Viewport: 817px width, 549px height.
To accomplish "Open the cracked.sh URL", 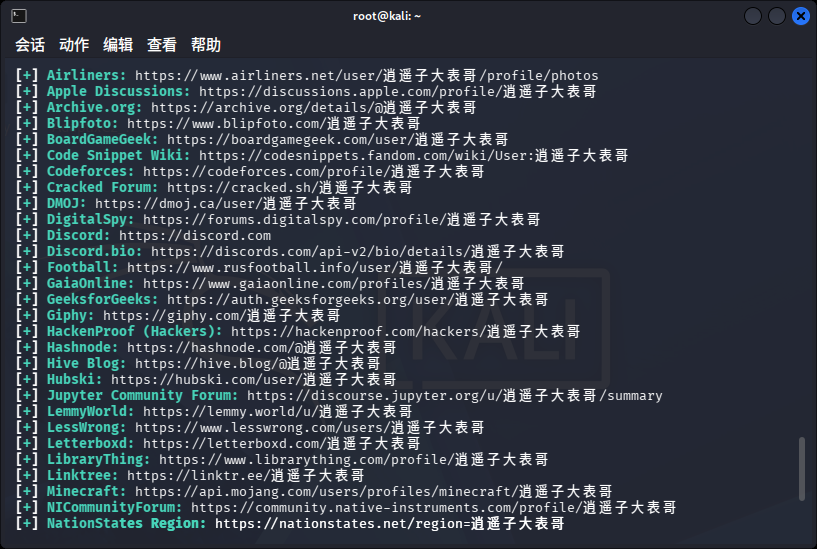I will click(x=290, y=188).
